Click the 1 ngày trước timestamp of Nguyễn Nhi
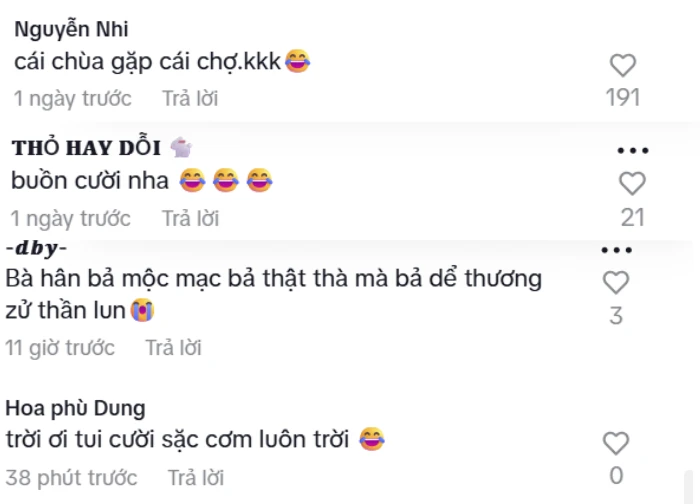700x504 pixels. click(x=73, y=99)
